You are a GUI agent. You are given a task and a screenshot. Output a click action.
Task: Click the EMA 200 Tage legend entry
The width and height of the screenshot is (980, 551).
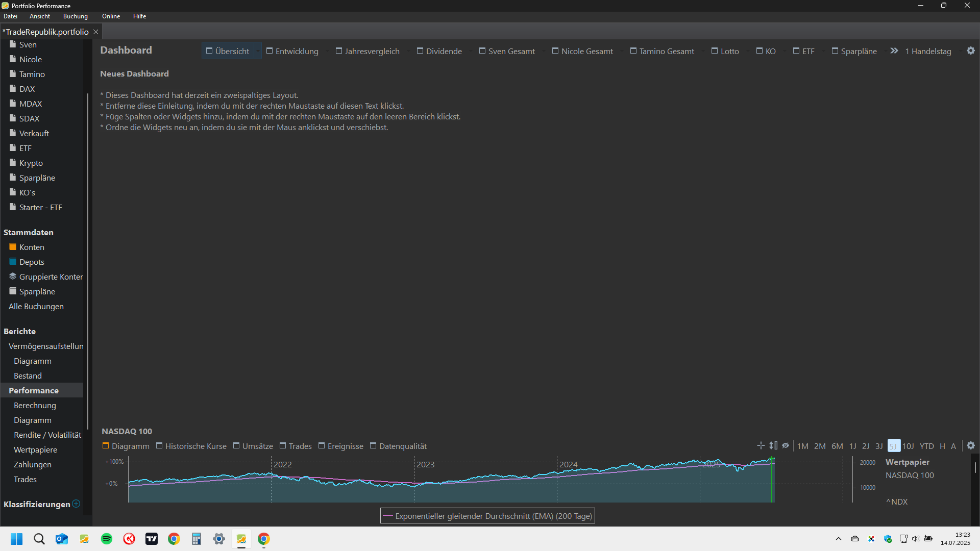487,516
